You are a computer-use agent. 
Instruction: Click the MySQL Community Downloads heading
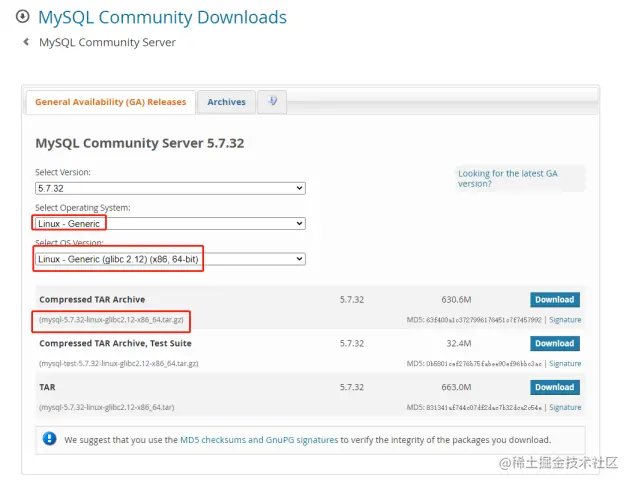pyautogui.click(x=162, y=17)
